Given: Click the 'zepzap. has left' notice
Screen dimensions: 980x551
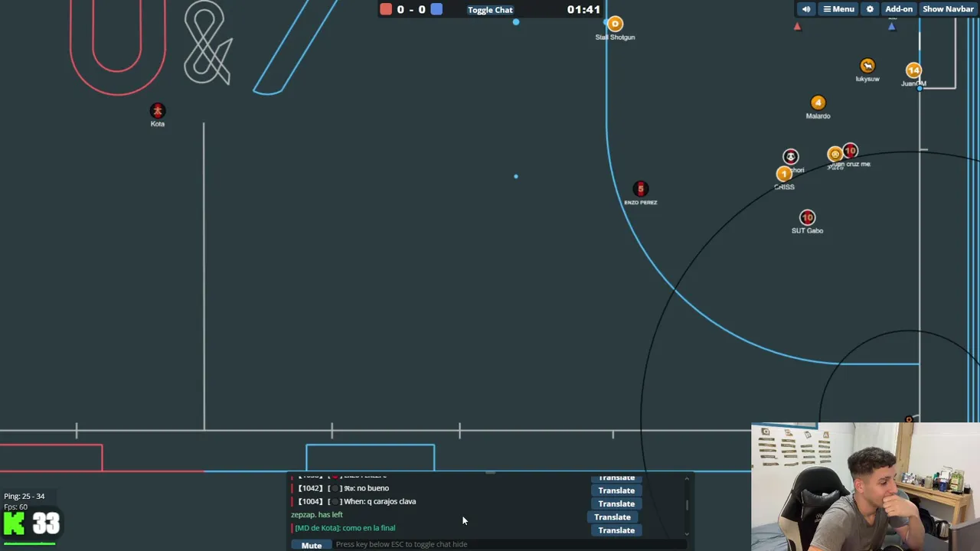Looking at the screenshot, I should (317, 515).
